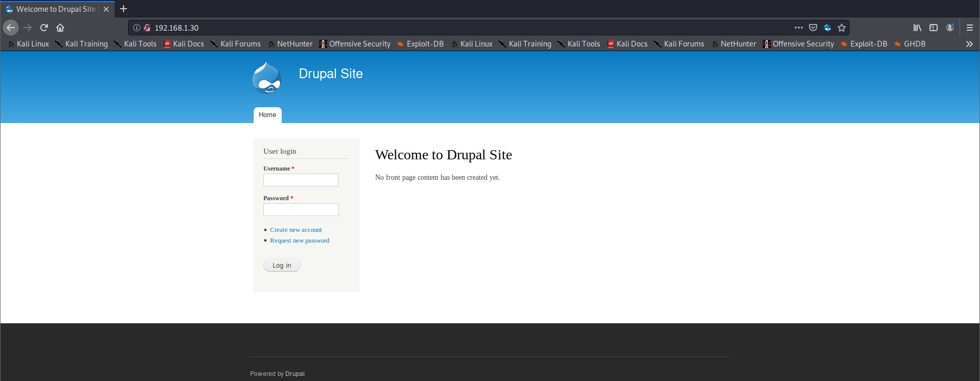The image size is (980, 381).
Task: Click the forward navigation arrow
Action: [28, 28]
